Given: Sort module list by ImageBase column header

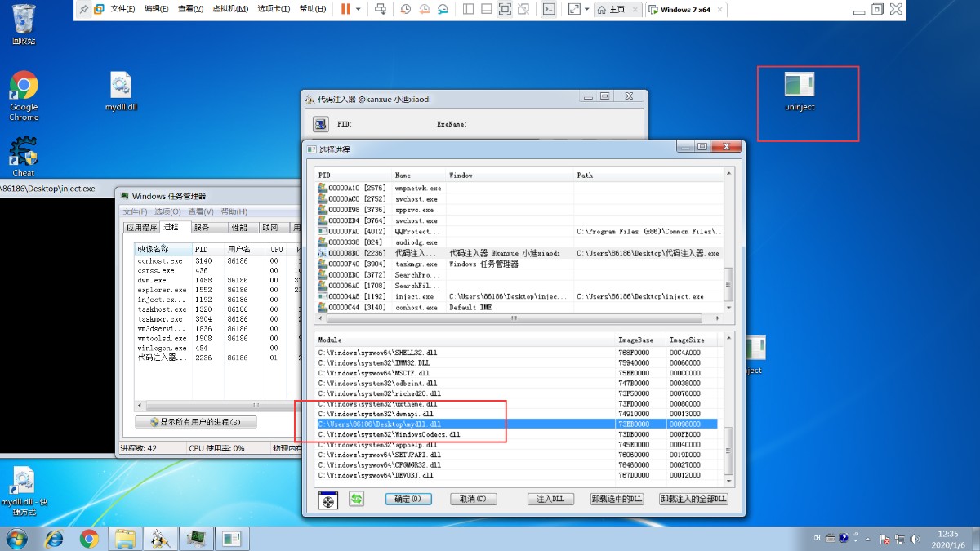Looking at the screenshot, I should pyautogui.click(x=641, y=340).
